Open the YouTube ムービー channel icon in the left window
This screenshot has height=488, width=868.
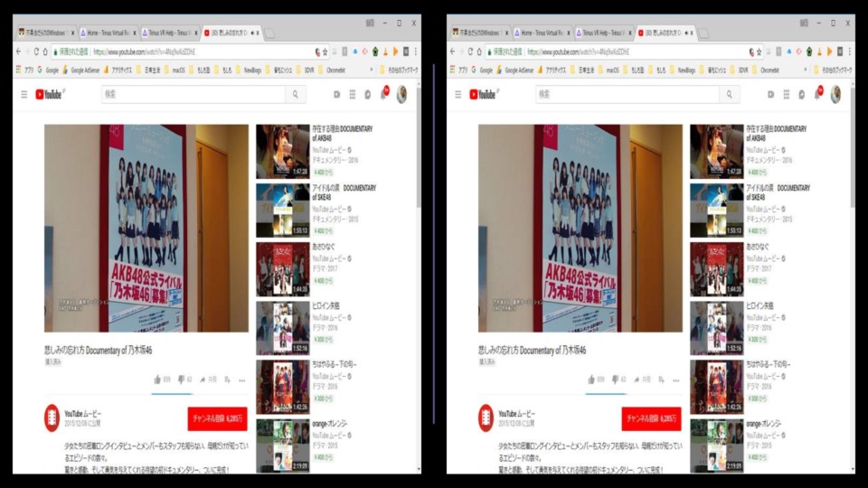click(52, 418)
